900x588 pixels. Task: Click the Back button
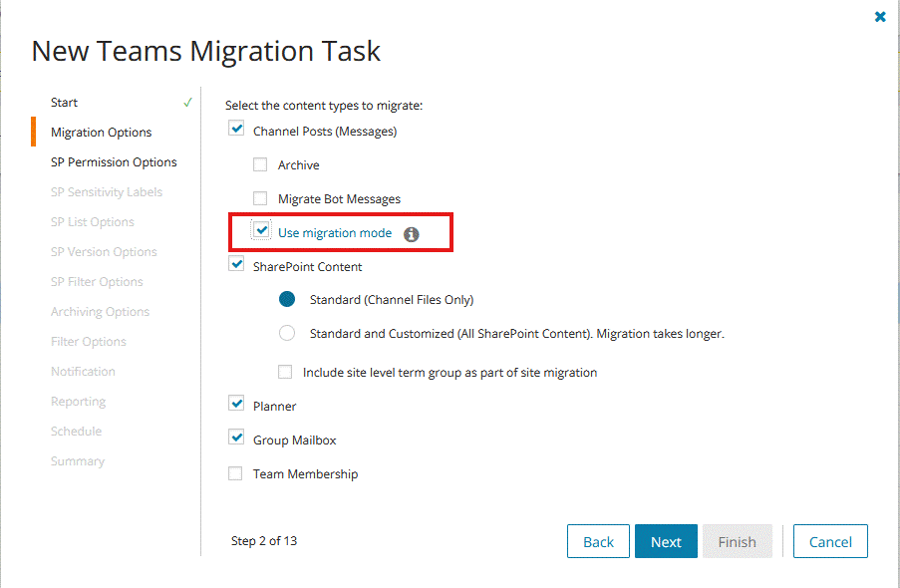click(598, 541)
